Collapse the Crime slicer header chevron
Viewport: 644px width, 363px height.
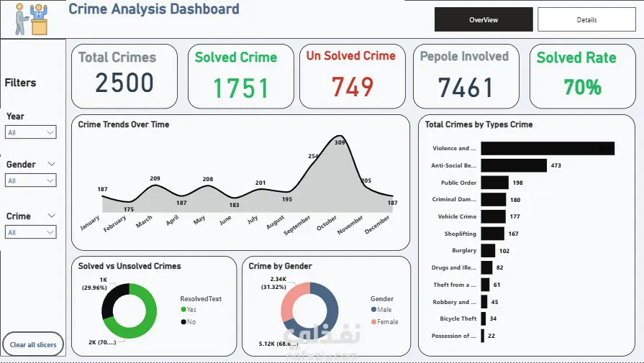tap(51, 216)
